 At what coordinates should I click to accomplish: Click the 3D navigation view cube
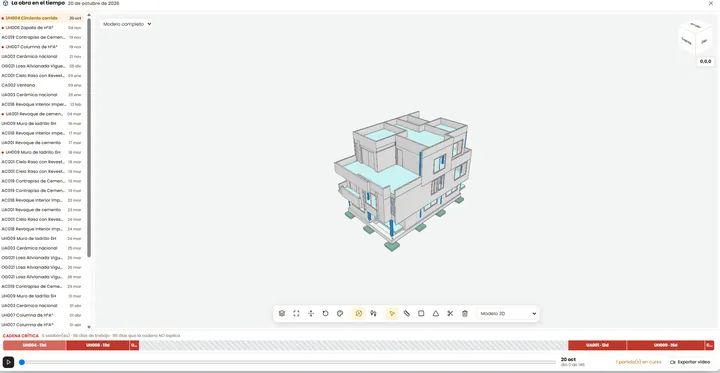point(696,37)
